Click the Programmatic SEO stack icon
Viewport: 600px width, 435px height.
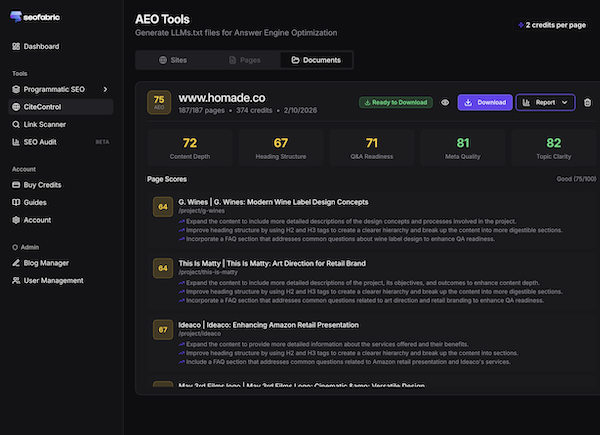click(x=16, y=89)
